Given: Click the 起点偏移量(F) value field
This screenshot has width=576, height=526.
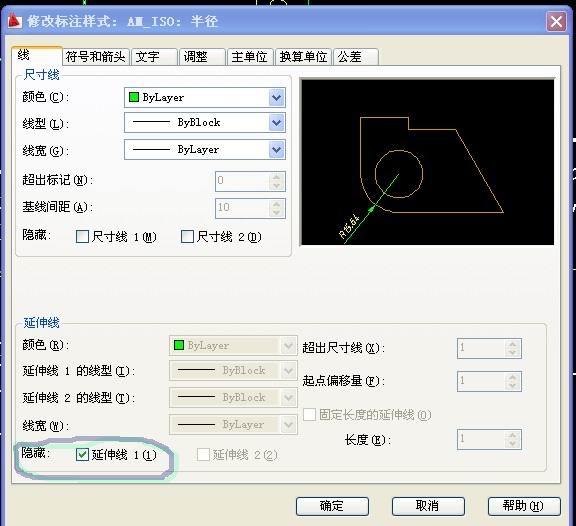Looking at the screenshot, I should click(481, 381).
